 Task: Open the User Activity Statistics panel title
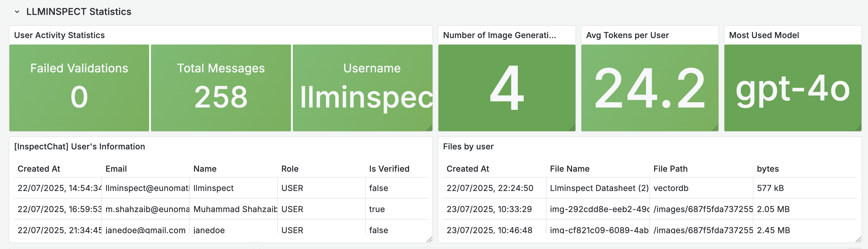tap(59, 35)
